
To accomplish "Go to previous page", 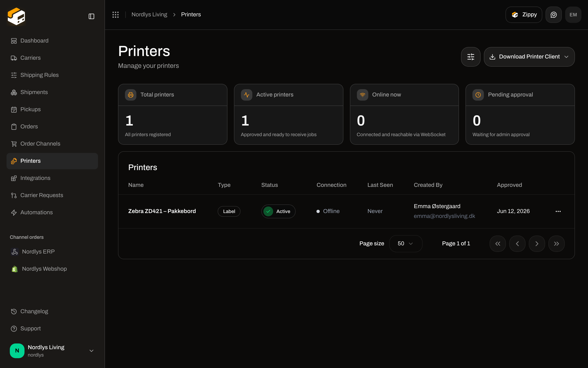I will pos(517,244).
